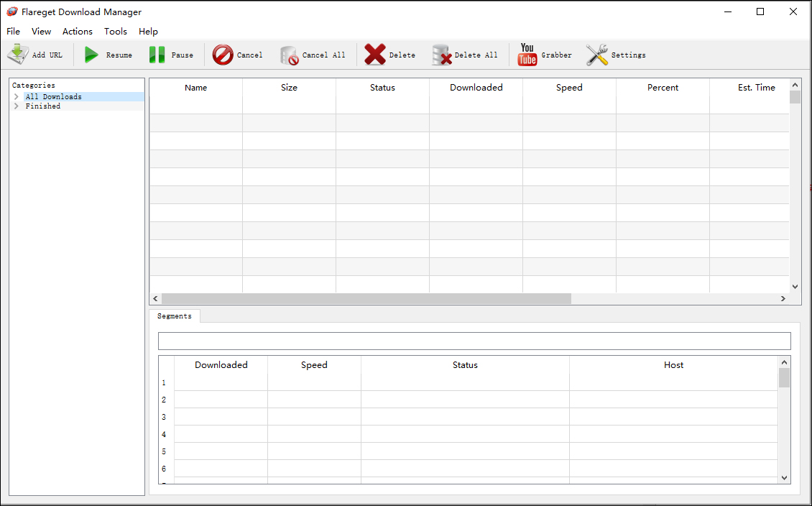Sort downloads by Name column

(x=195, y=88)
